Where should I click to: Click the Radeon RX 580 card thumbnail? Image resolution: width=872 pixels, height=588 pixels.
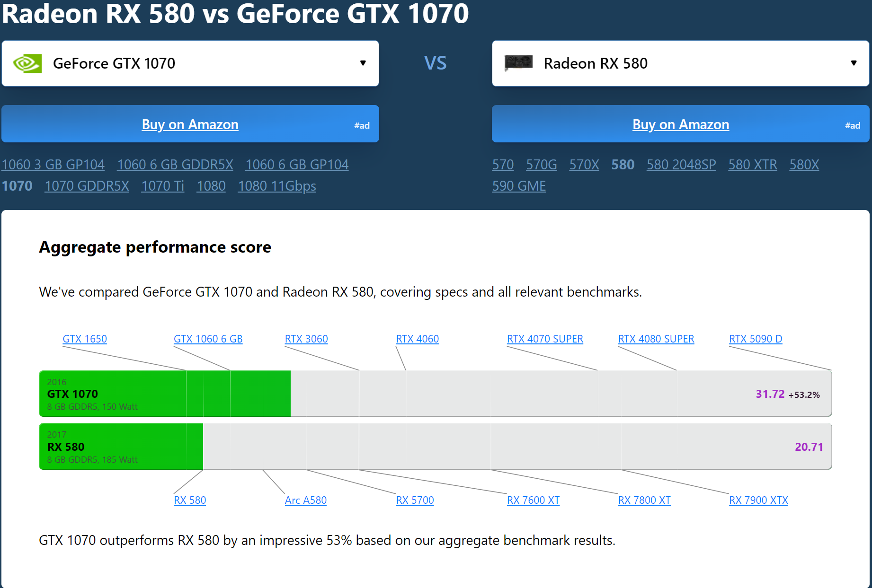coord(518,63)
